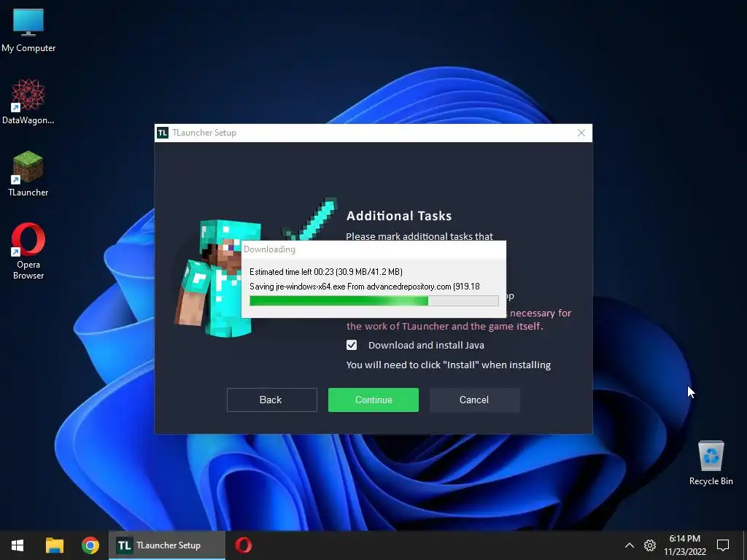The image size is (747, 560).
Task: Open settings gear in system tray
Action: [650, 545]
